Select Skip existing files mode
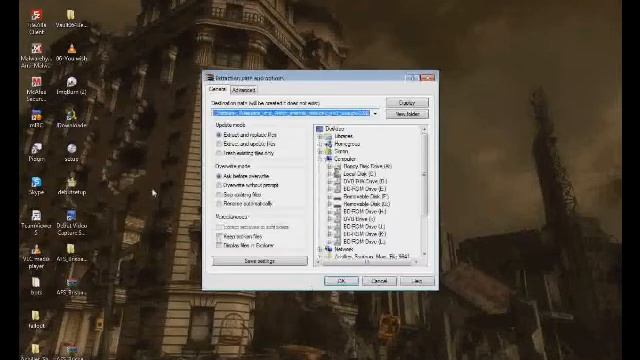This screenshot has width=640, height=360. click(x=239, y=195)
